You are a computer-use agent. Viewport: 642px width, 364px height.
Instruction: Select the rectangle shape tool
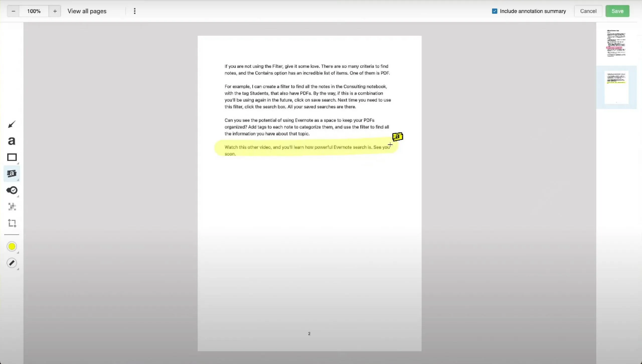pos(12,157)
